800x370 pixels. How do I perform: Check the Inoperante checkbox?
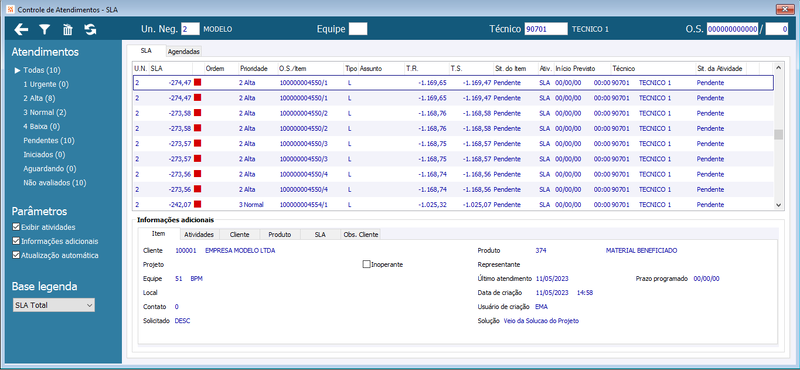click(x=366, y=264)
